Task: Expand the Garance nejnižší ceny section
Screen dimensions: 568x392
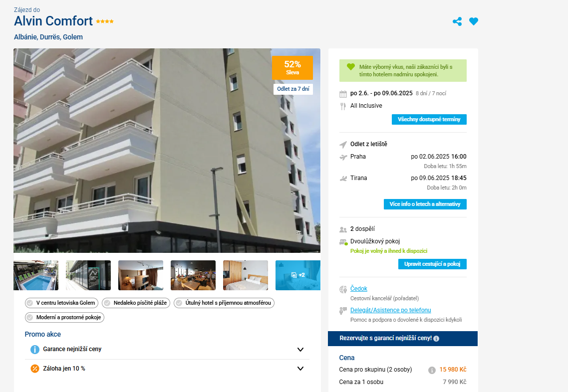Action: click(300, 349)
